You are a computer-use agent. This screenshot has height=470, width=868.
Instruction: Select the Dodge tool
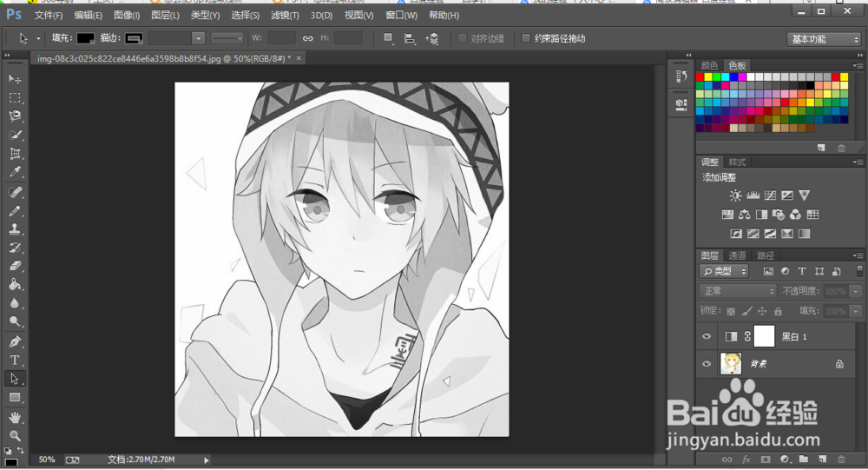[15, 321]
